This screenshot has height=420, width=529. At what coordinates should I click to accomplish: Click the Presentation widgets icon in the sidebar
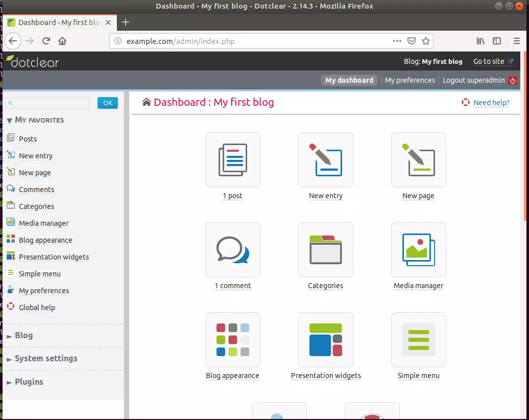[11, 256]
